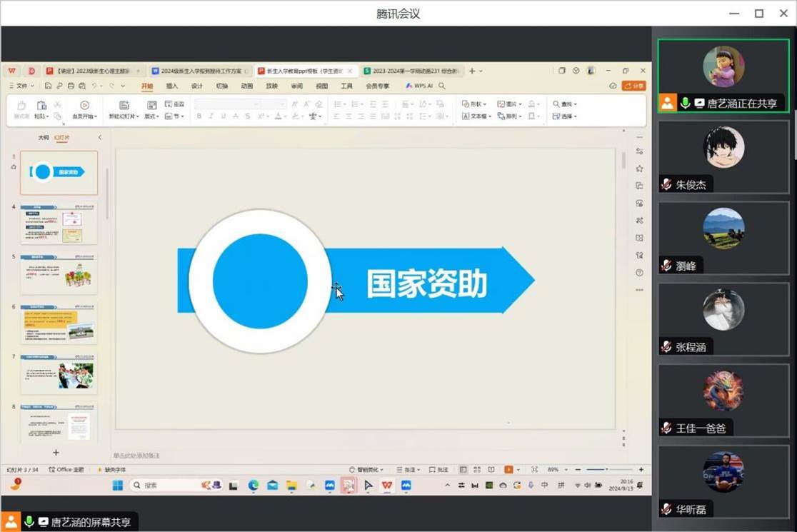Start slideshow from the orange status bar play icon
This screenshot has width=797, height=532.
pos(508,469)
